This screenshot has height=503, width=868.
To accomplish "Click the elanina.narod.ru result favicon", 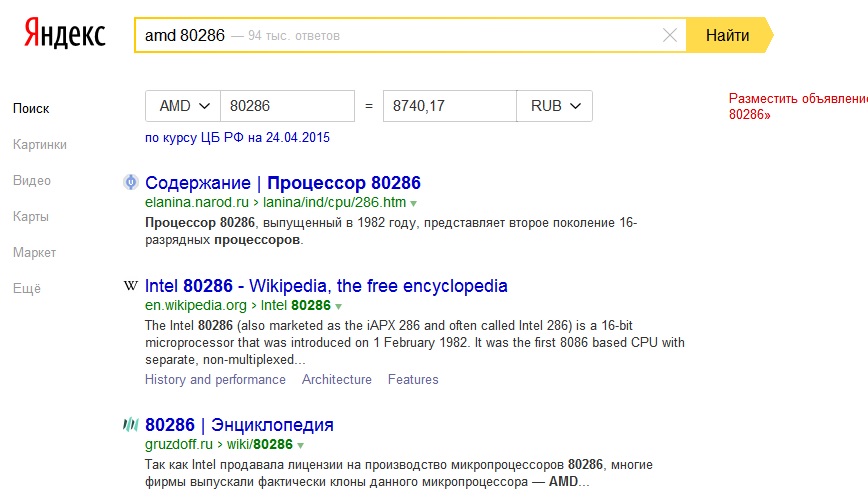I will tap(131, 182).
